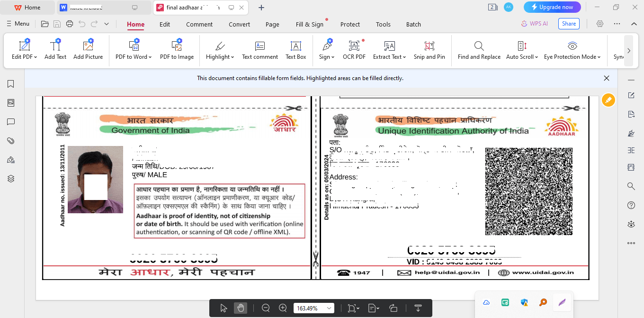This screenshot has width=644, height=318.
Task: Undo the last action
Action: pyautogui.click(x=82, y=24)
